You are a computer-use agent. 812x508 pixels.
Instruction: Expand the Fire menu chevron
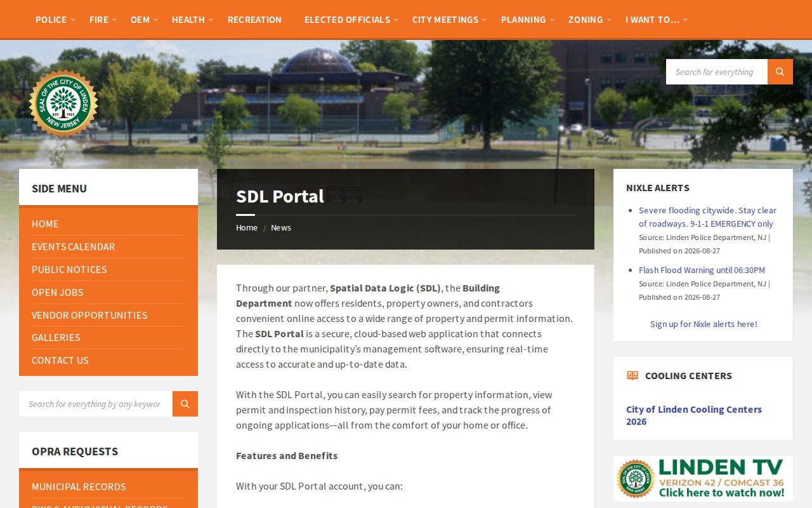click(114, 20)
